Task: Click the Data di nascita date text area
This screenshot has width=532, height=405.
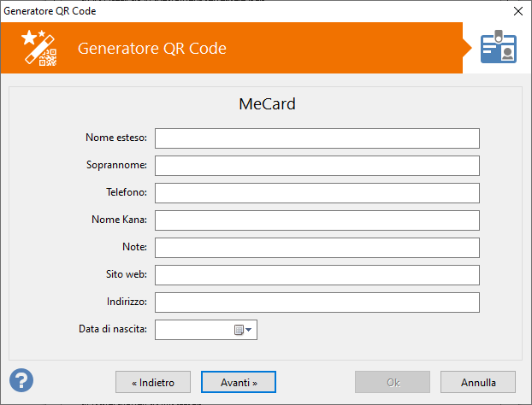Action: [192, 330]
